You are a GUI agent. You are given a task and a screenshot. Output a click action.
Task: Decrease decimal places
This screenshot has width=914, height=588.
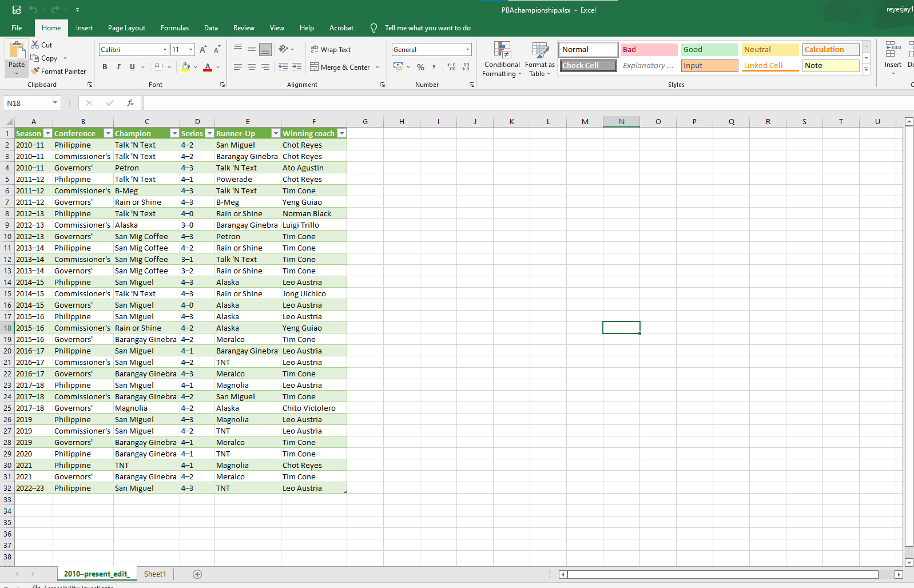click(466, 67)
